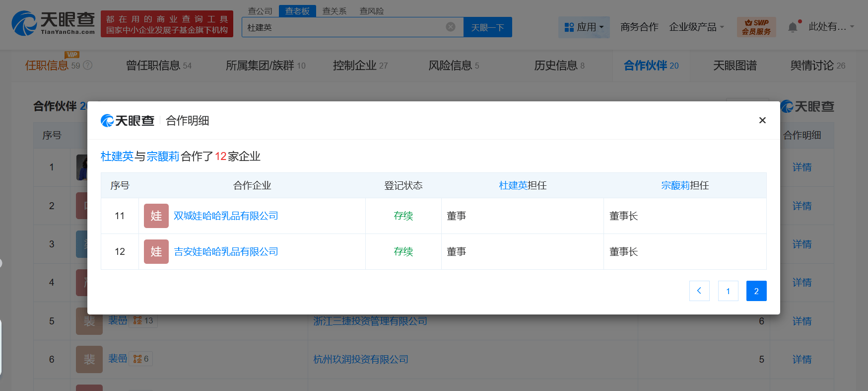Switch to the 查关系 search tab
The width and height of the screenshot is (868, 391).
334,11
